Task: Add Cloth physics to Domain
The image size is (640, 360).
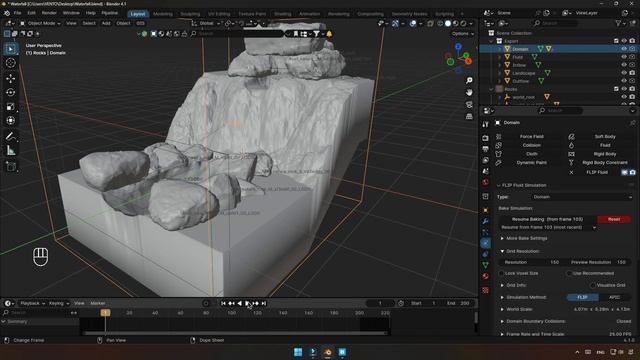Action: pos(531,154)
